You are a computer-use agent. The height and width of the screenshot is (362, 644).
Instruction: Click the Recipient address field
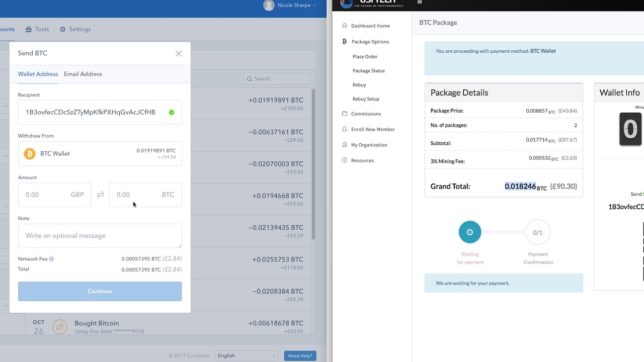tap(100, 113)
